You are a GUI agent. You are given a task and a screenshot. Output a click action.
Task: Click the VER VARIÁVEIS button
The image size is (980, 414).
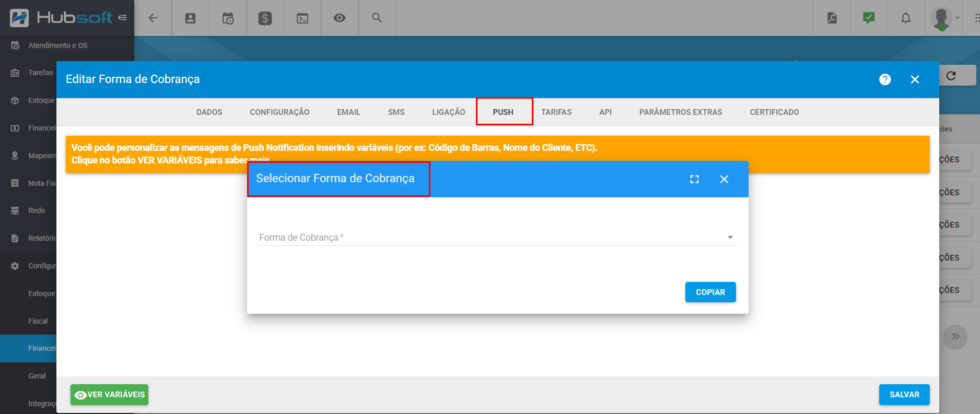click(109, 395)
